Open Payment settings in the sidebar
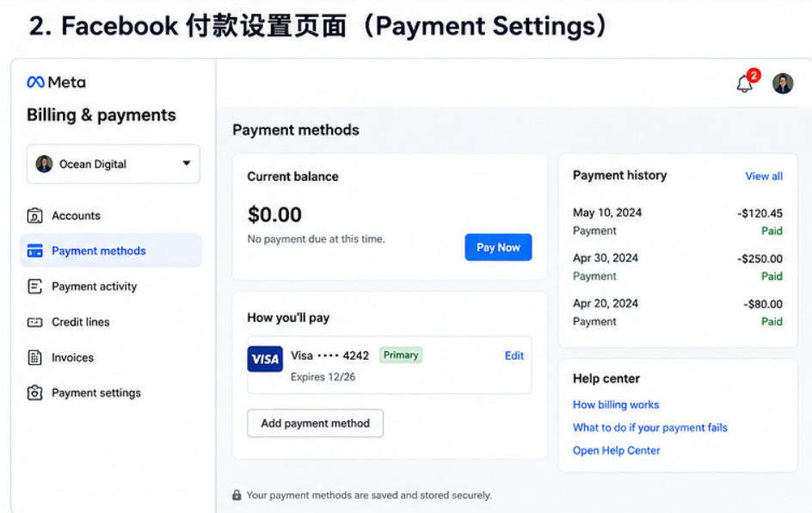The height and width of the screenshot is (513, 812). 111,392
